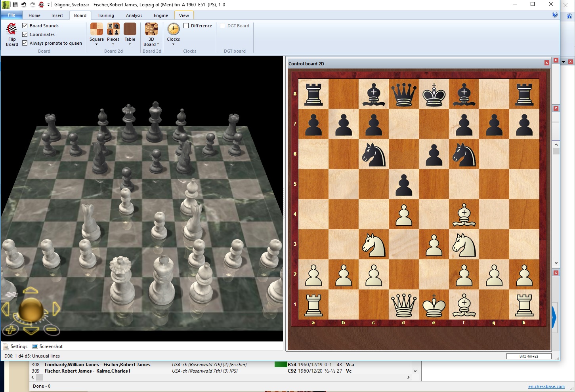Enable the Difference checkbox in Clocks group

(185, 25)
